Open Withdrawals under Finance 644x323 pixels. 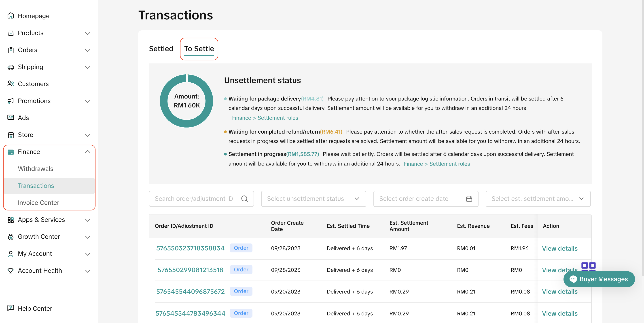pos(36,169)
